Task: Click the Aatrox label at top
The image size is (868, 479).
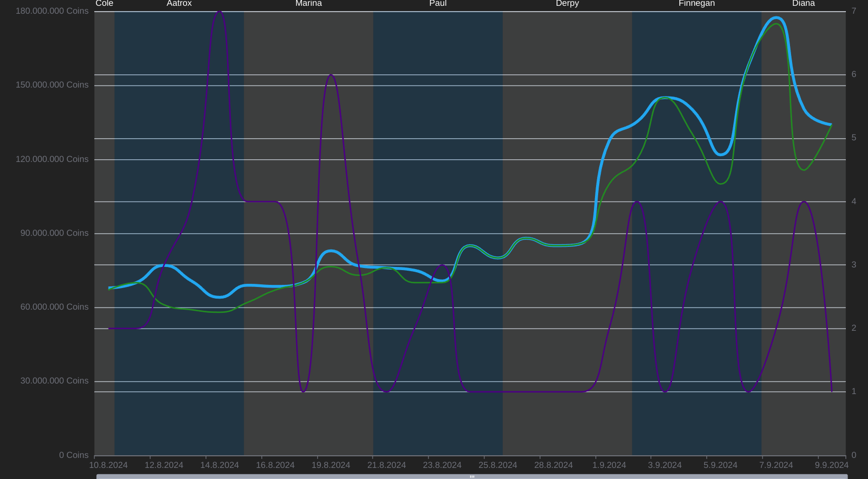Action: click(179, 4)
